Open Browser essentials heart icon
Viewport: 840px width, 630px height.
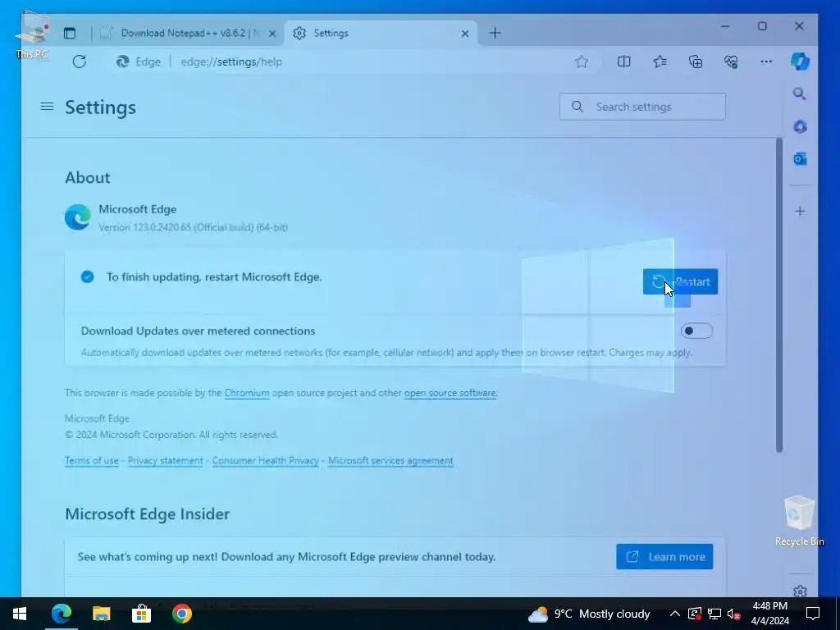click(731, 62)
